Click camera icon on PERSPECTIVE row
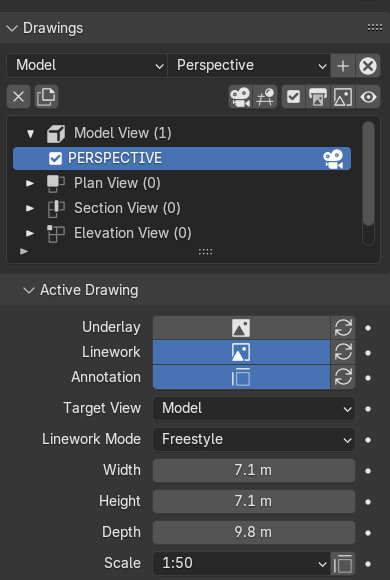This screenshot has height=580, width=390. click(333, 159)
